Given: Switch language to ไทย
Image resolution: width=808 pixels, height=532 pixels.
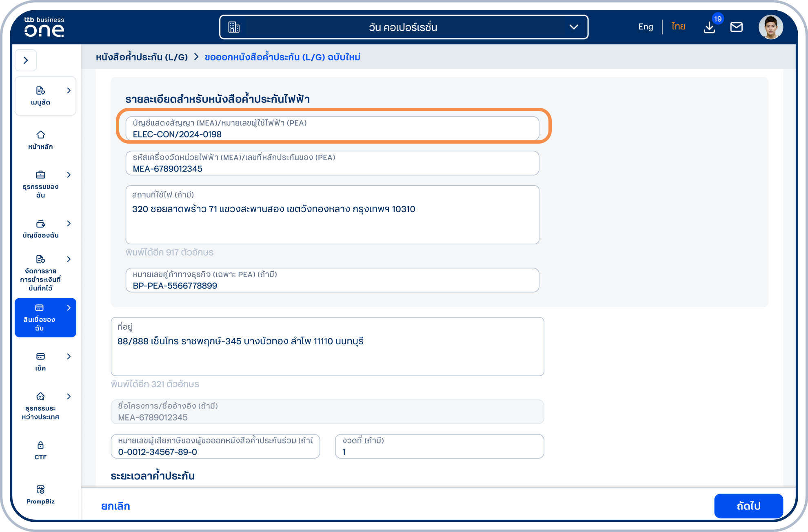Looking at the screenshot, I should pos(678,27).
